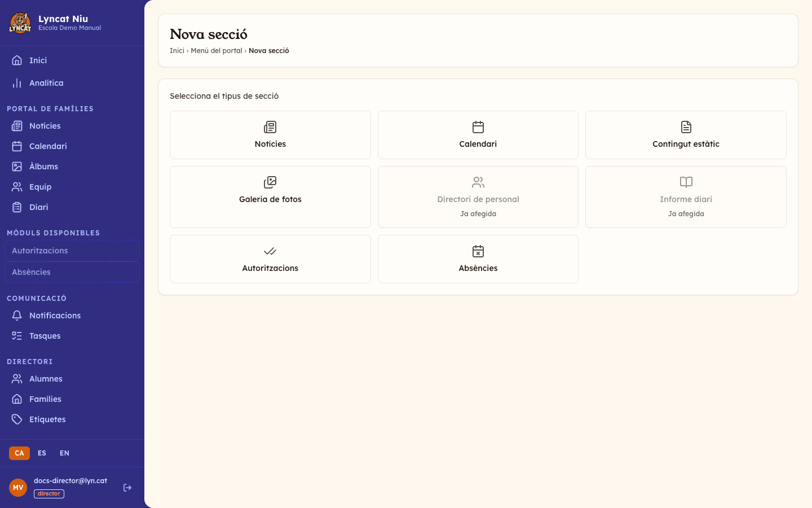Viewport: 812px width, 508px height.
Task: Click the Diari clipboard icon in sidebar
Action: click(17, 207)
